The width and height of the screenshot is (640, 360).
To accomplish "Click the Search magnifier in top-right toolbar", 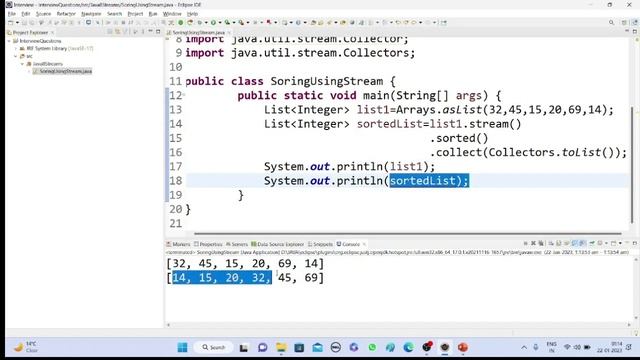I will coord(611,22).
